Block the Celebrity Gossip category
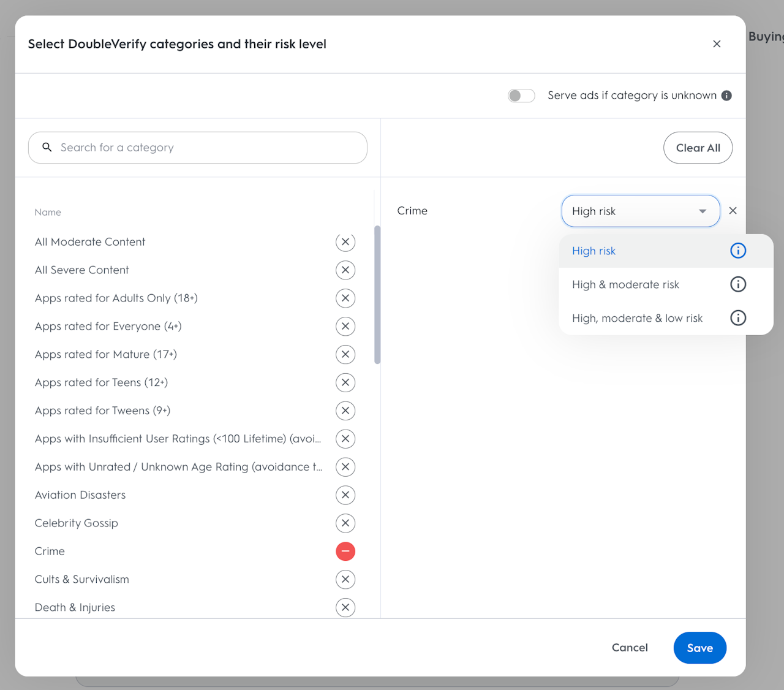This screenshot has width=784, height=690. [345, 523]
